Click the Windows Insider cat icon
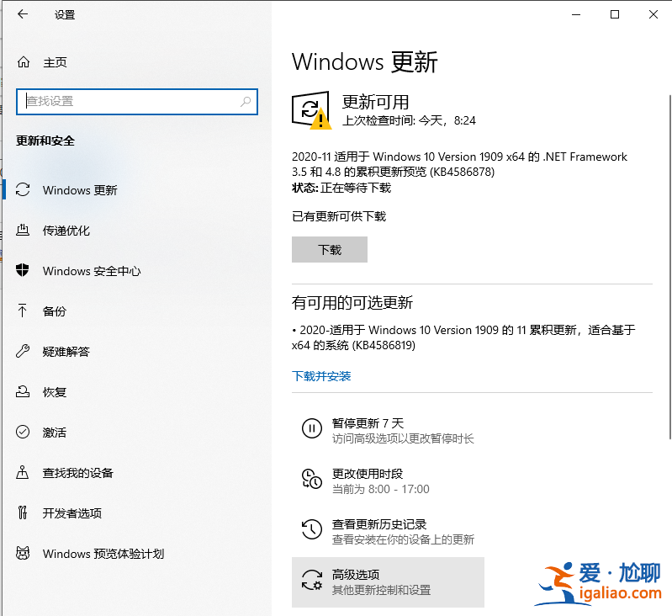Viewport: 672px width, 616px height. (23, 553)
